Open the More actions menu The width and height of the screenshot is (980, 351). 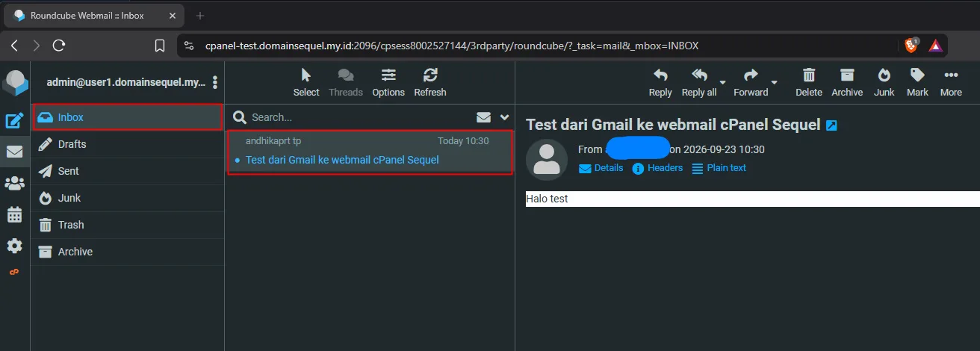click(x=951, y=83)
